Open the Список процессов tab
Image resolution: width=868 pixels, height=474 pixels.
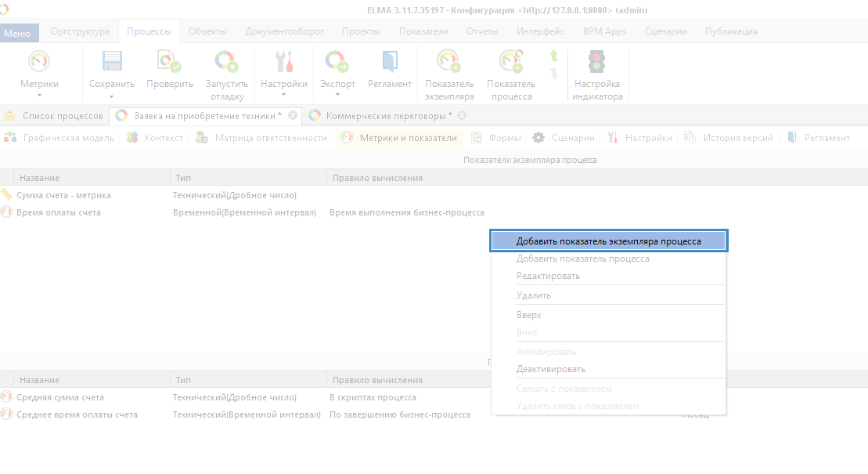[x=62, y=116]
